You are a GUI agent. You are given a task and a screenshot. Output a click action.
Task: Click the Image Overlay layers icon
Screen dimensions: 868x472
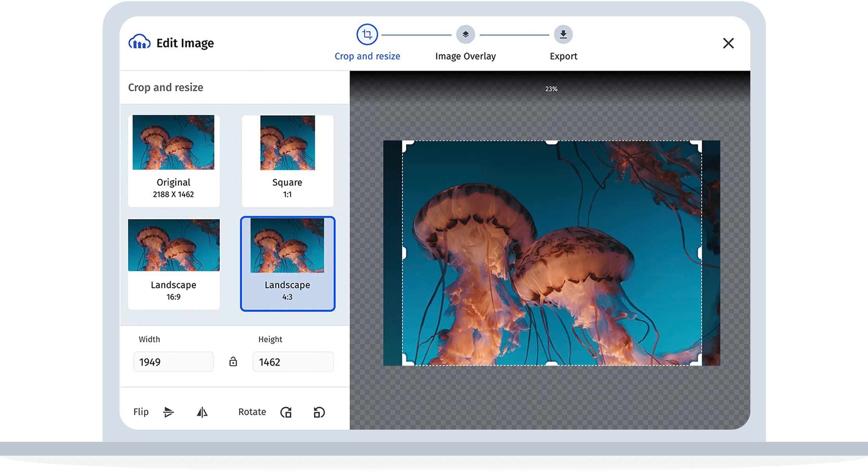pyautogui.click(x=465, y=34)
